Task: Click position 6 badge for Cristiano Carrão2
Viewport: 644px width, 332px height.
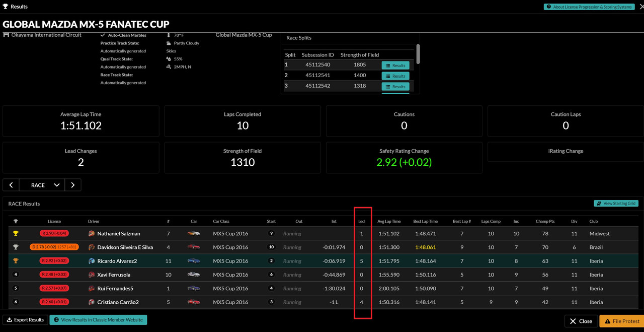Action: click(x=16, y=302)
